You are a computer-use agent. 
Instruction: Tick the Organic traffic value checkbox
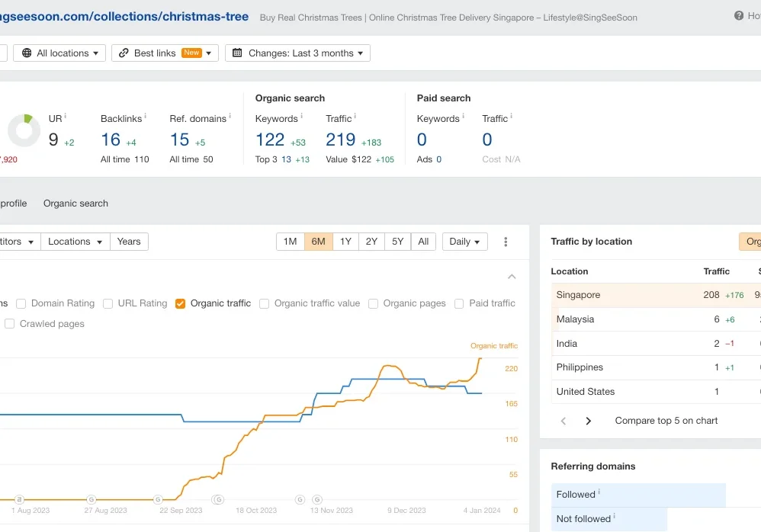tap(265, 303)
